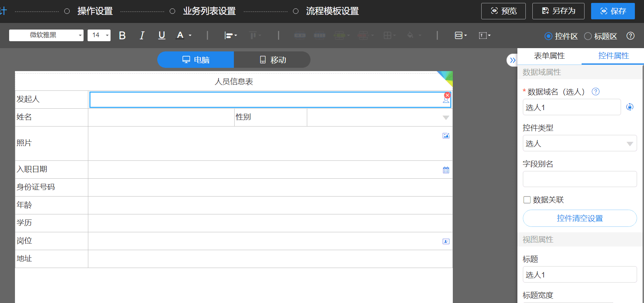Open the vertical alignment options
644x303 pixels.
click(x=255, y=35)
